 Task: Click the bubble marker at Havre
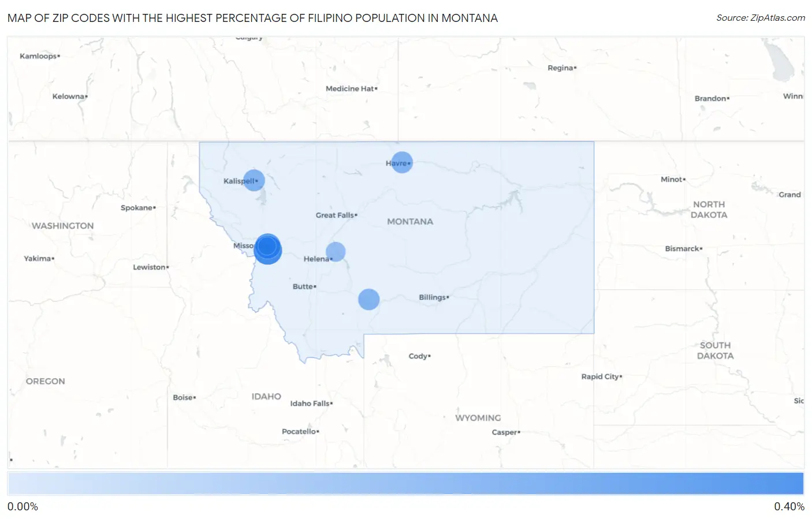click(x=402, y=162)
